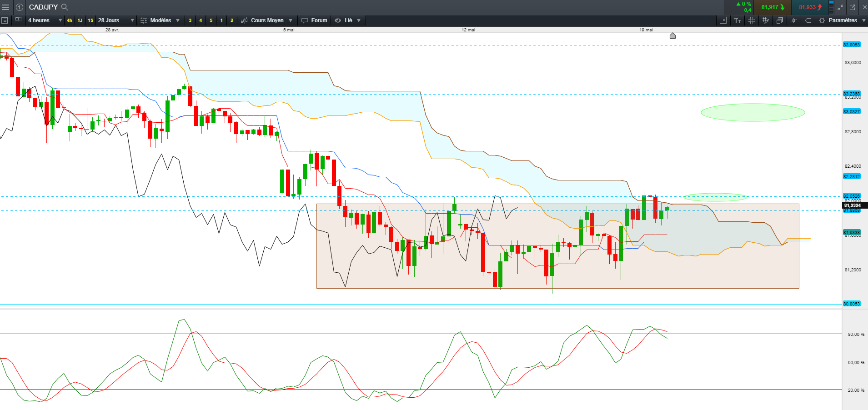Click the stacked windows duplicate icon
The height and width of the screenshot is (410, 868).
780,20
